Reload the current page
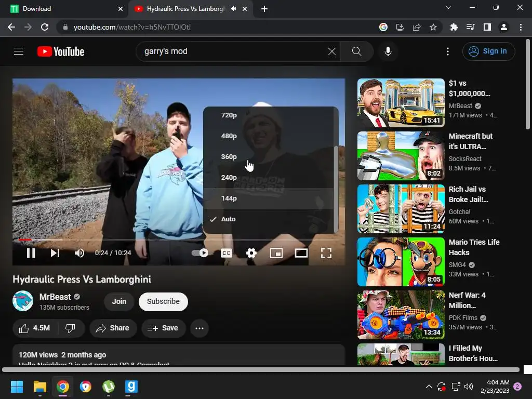The height and width of the screenshot is (399, 532). click(x=45, y=27)
